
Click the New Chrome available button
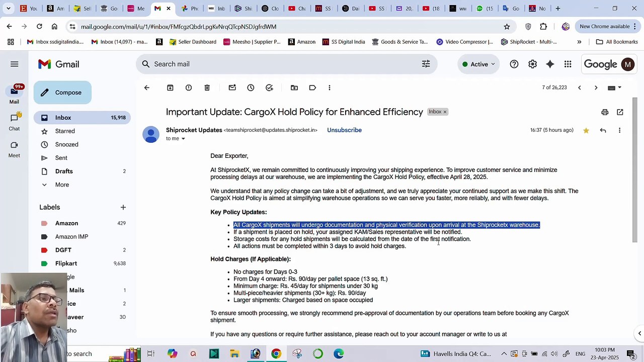click(x=608, y=27)
